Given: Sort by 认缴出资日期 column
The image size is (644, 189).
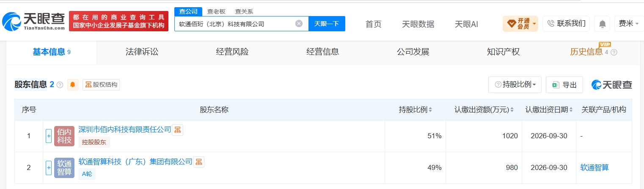Looking at the screenshot, I should tap(549, 110).
